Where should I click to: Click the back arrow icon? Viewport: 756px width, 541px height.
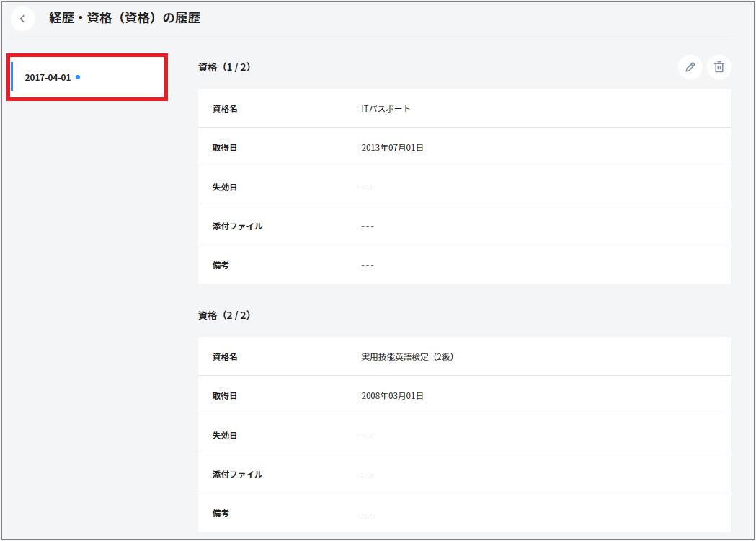point(22,19)
